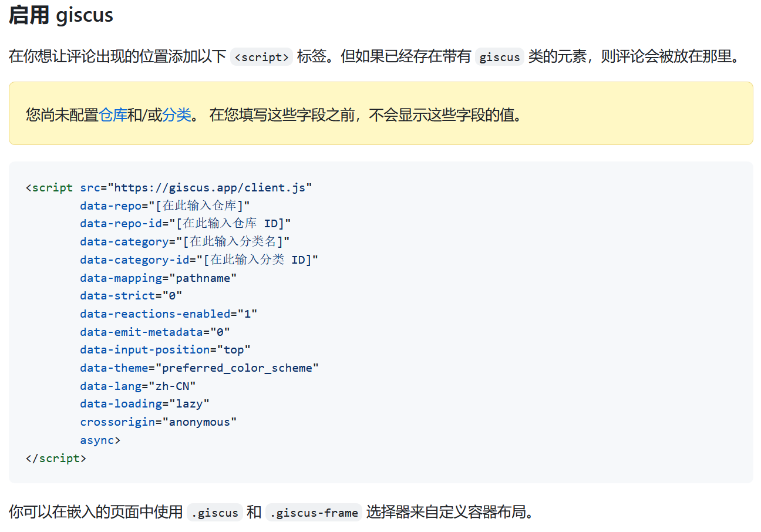
Task: Click the data-repo-id code line
Action: [x=186, y=224]
